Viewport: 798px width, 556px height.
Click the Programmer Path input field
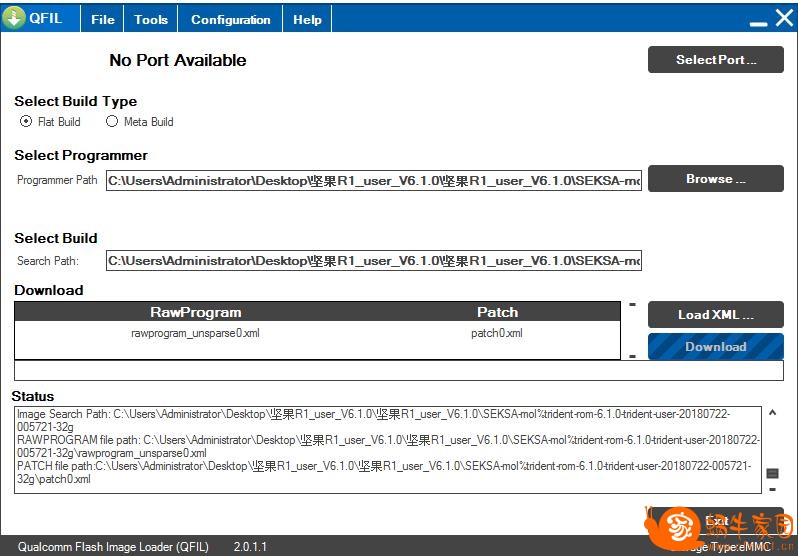(374, 181)
